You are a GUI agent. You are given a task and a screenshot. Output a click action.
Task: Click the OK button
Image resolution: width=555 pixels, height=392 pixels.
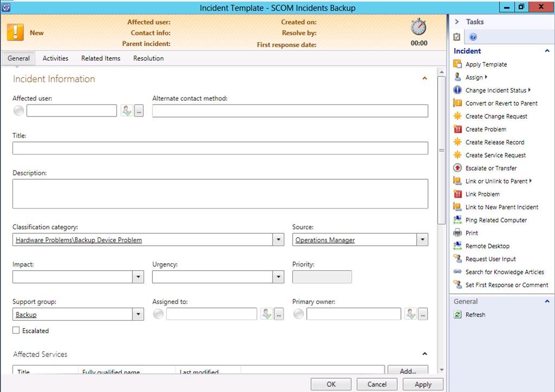pos(331,384)
